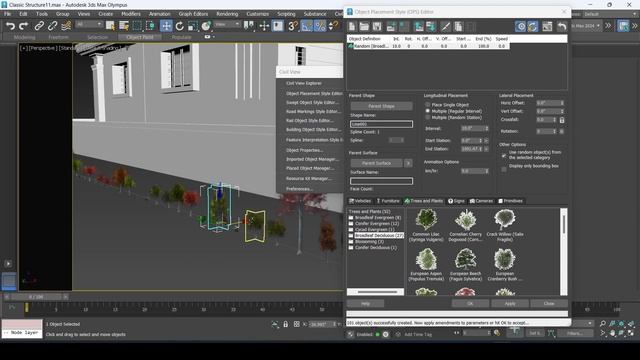Choose Swept Object Style Editor in Civil View menu

pyautogui.click(x=312, y=102)
